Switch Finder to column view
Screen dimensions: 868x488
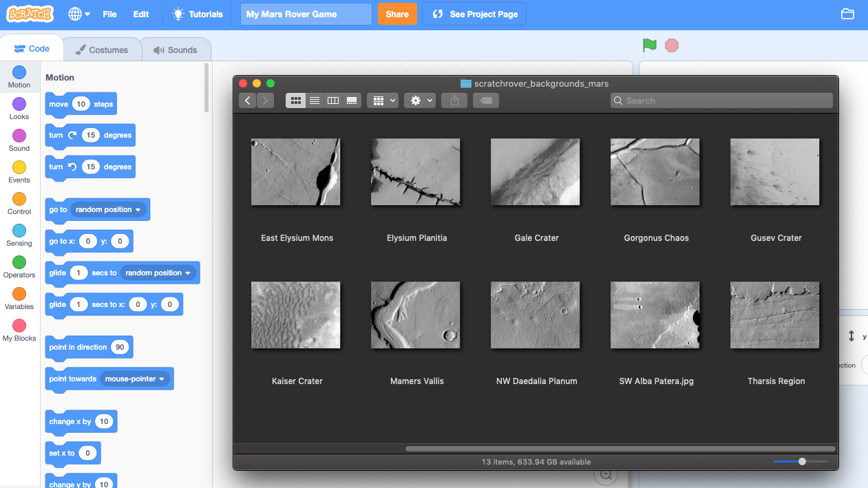pyautogui.click(x=332, y=100)
